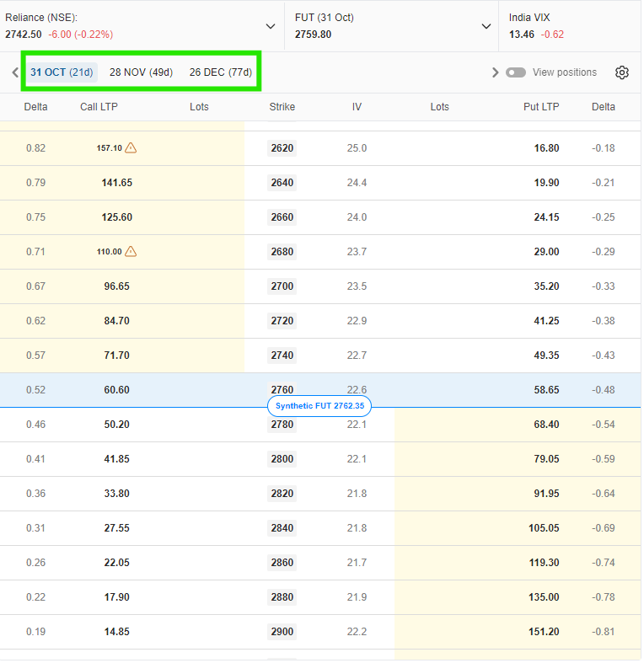Screen dimensions: 644x663
Task: Expand the Reliance (NSE) symbol dropdown
Action: pyautogui.click(x=271, y=26)
